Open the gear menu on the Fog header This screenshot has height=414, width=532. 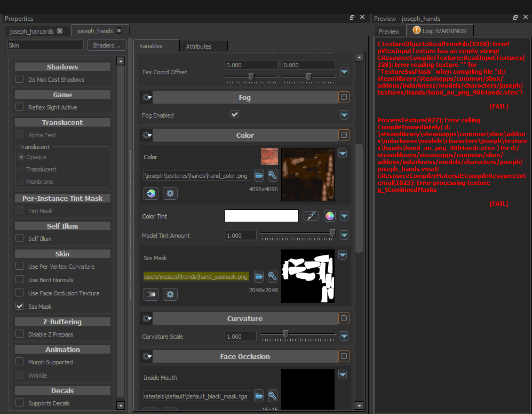(146, 97)
